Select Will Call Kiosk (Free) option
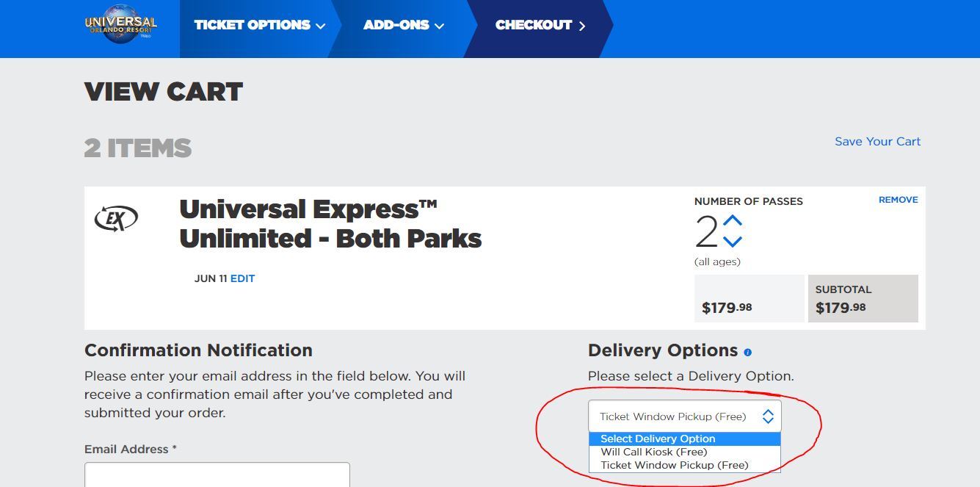 coord(655,452)
